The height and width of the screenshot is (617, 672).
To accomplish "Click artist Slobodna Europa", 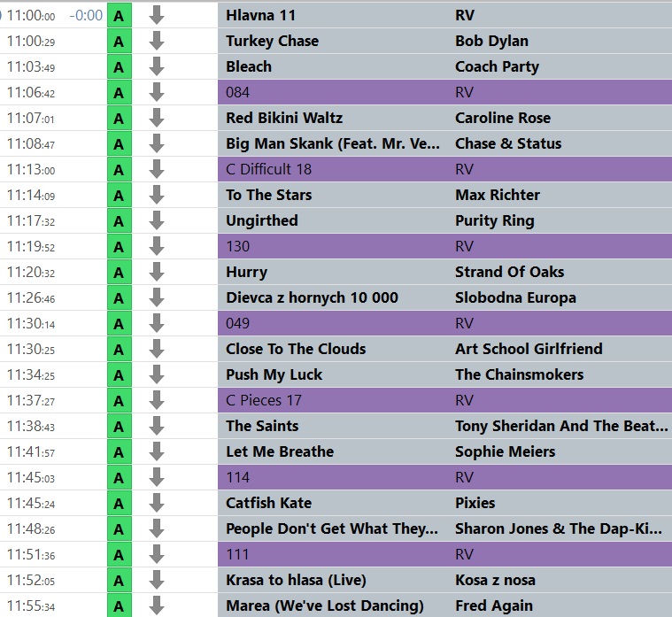I will [x=515, y=297].
